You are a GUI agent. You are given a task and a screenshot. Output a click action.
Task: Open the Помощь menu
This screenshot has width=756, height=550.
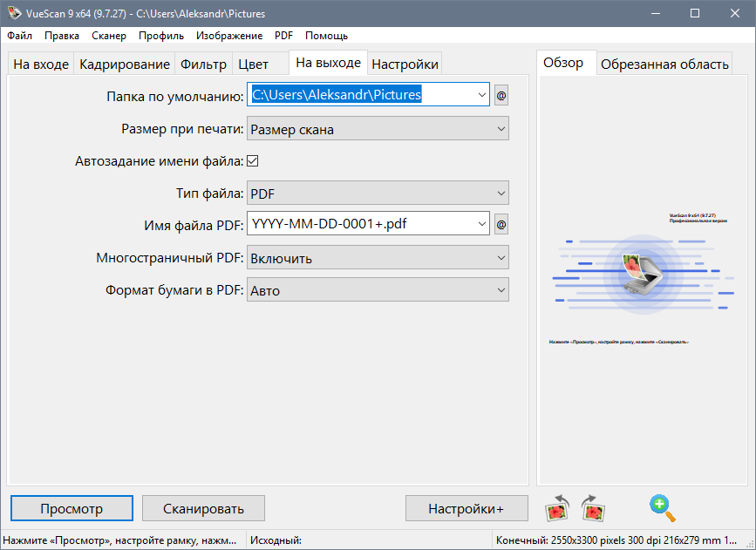[x=326, y=36]
